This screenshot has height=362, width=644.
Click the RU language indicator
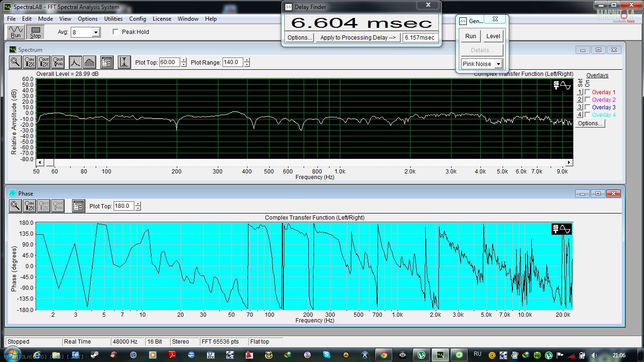pyautogui.click(x=478, y=354)
